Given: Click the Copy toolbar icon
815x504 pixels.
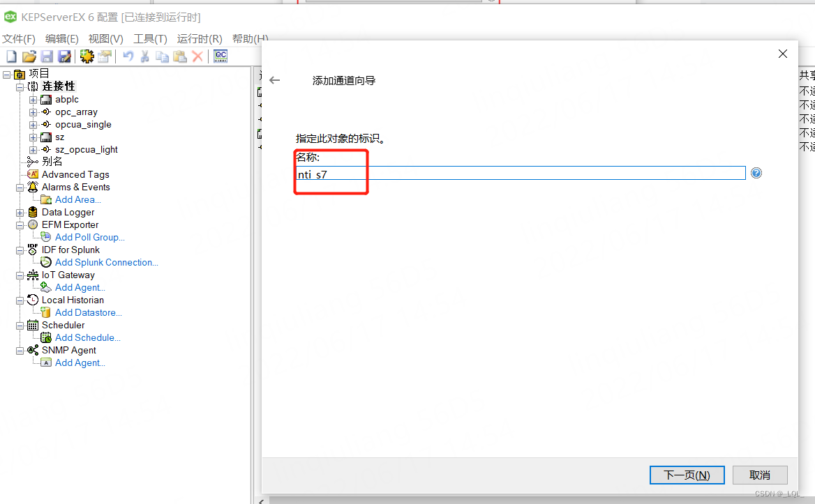Looking at the screenshot, I should (162, 56).
